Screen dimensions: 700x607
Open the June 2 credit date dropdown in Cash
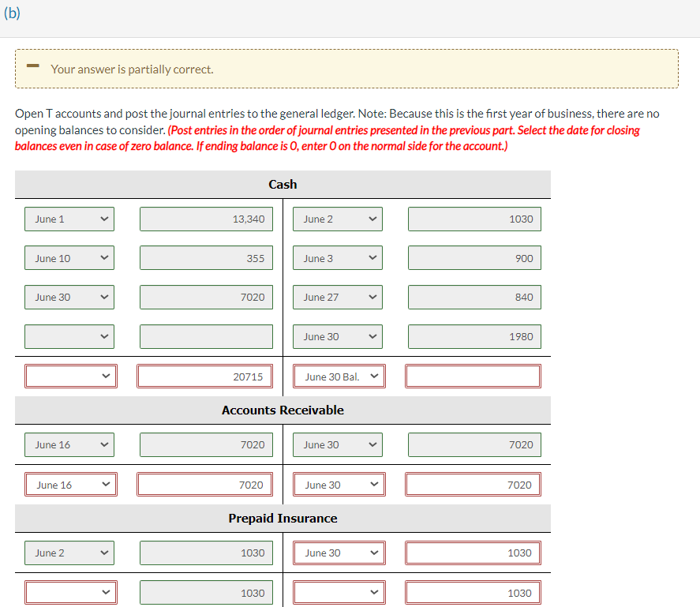338,219
